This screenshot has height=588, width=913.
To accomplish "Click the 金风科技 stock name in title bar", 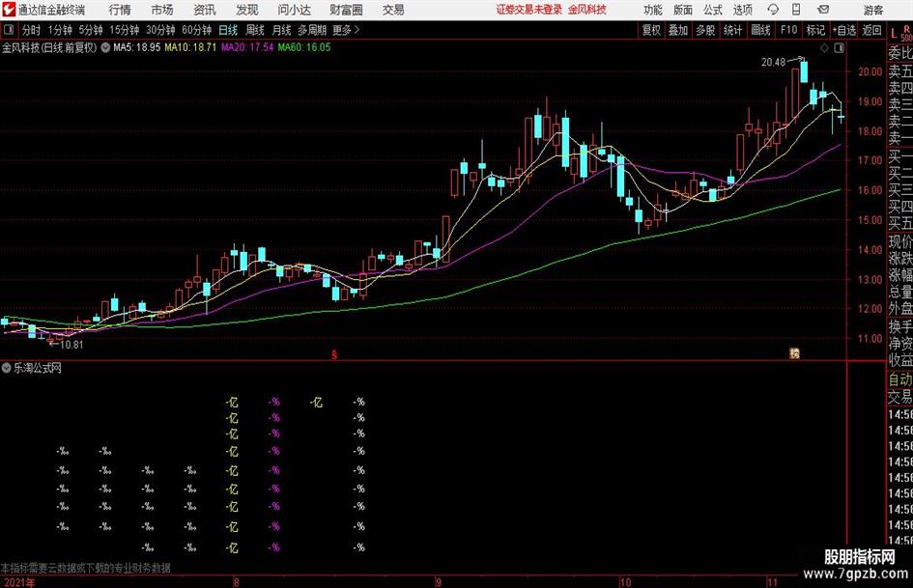I will pos(587,10).
